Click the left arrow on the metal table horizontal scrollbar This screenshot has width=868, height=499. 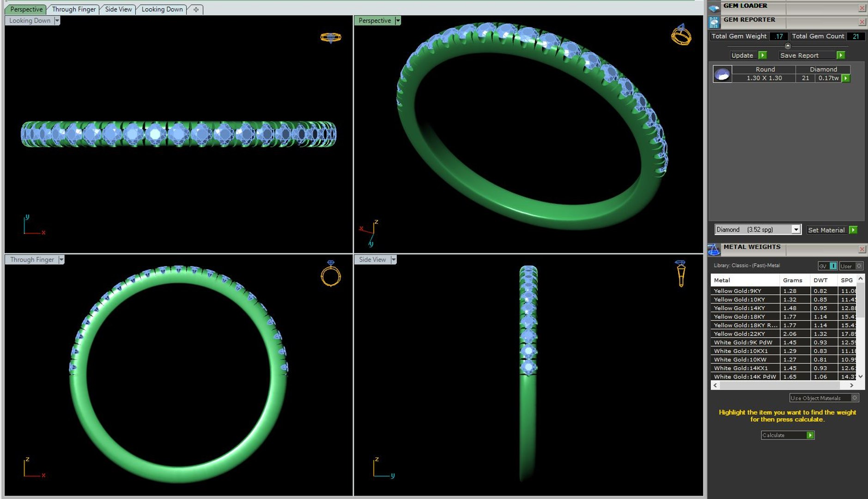716,385
